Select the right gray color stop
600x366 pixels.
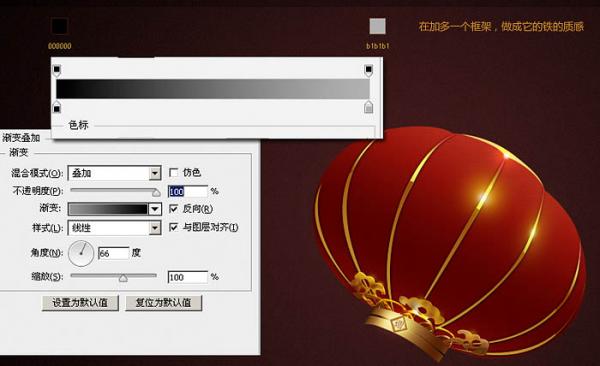(x=368, y=107)
